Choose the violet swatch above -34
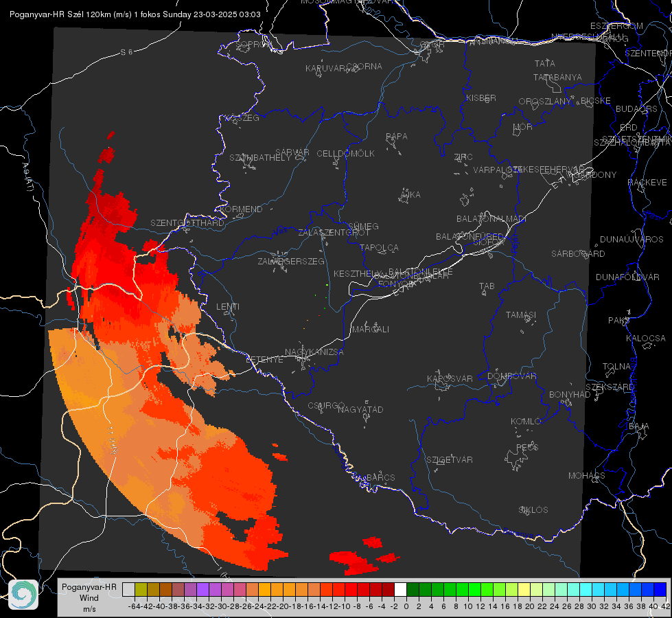The image size is (672, 618). pyautogui.click(x=202, y=589)
